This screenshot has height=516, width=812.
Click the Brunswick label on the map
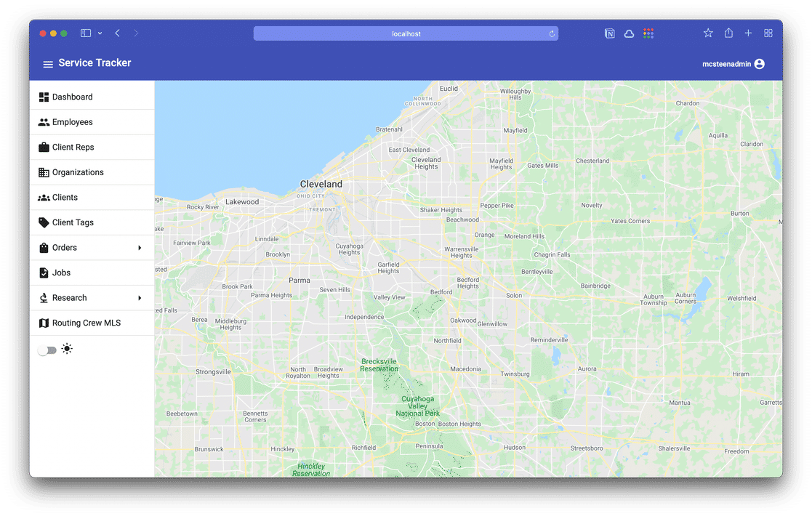pyautogui.click(x=209, y=449)
